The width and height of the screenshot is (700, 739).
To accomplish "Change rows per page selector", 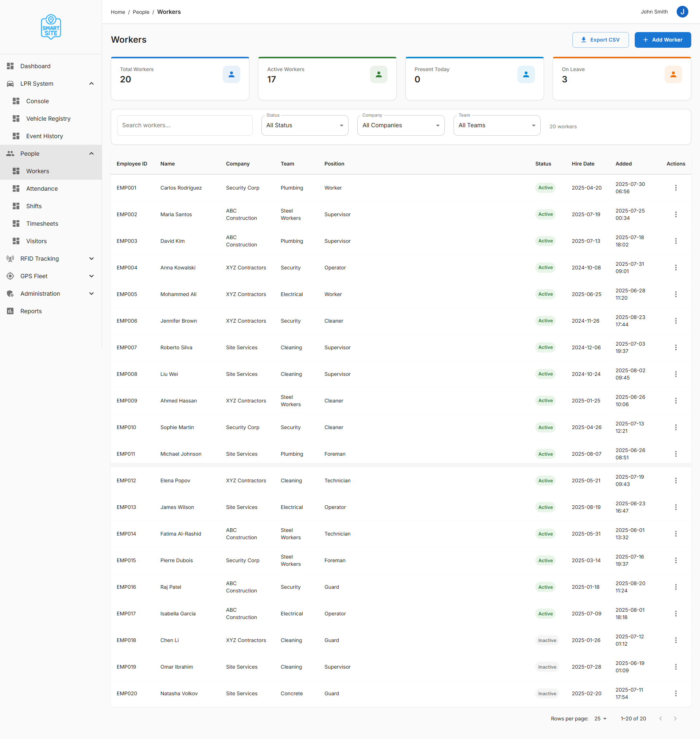I will [600, 718].
